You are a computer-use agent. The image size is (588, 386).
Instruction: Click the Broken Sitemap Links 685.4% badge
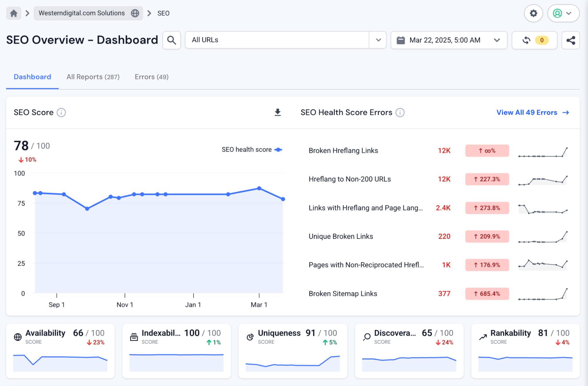487,294
